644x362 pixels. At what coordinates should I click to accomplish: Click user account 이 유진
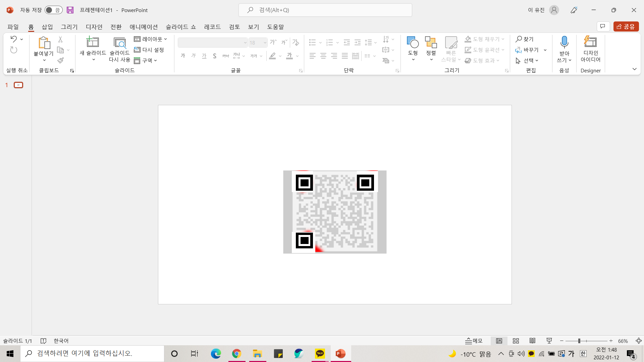(543, 10)
